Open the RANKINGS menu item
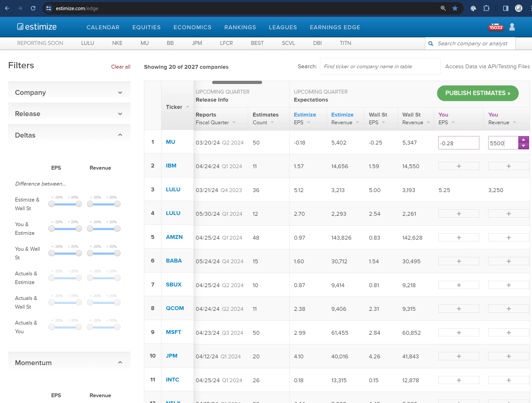 pos(240,27)
